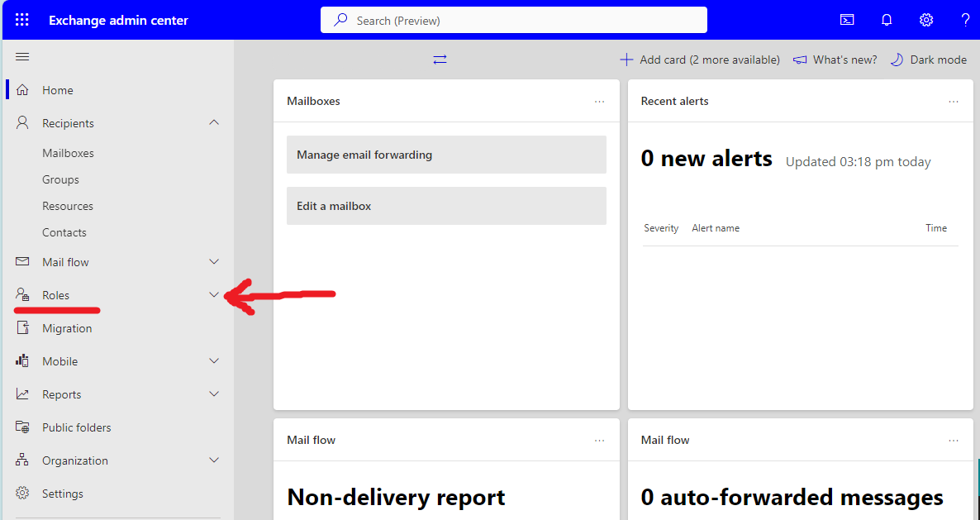
Task: Click the What's new megaphone icon
Action: 799,60
